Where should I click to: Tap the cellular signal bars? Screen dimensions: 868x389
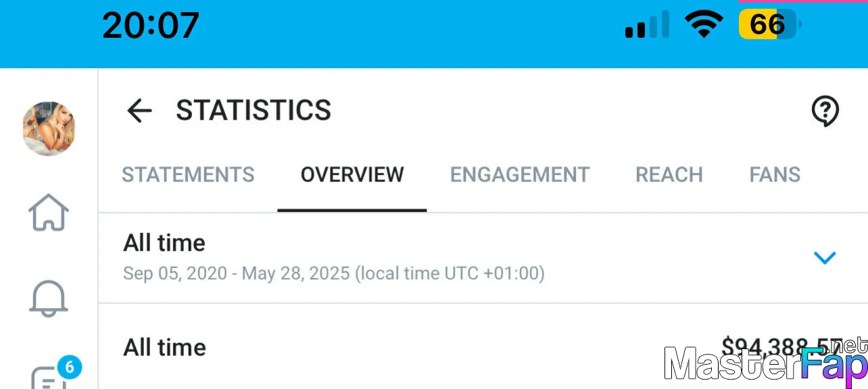click(646, 25)
